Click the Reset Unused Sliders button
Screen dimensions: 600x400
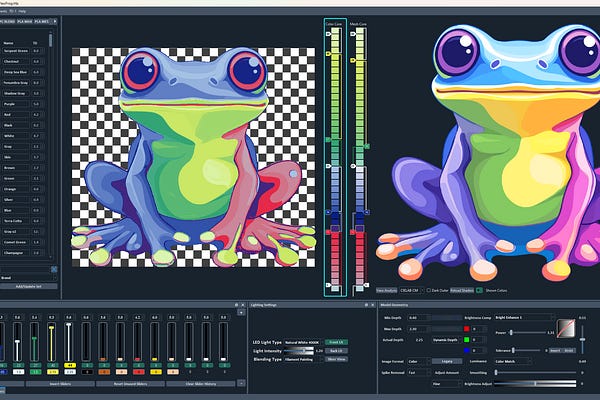click(x=130, y=384)
